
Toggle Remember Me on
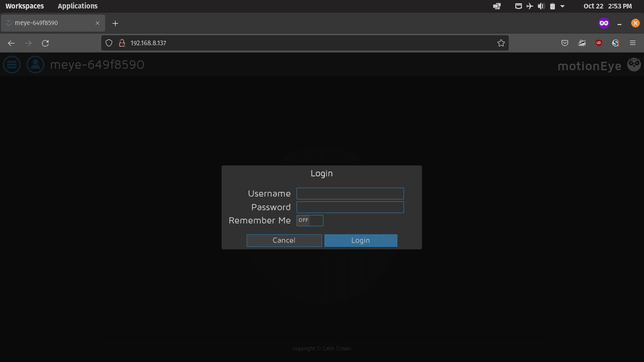point(310,220)
